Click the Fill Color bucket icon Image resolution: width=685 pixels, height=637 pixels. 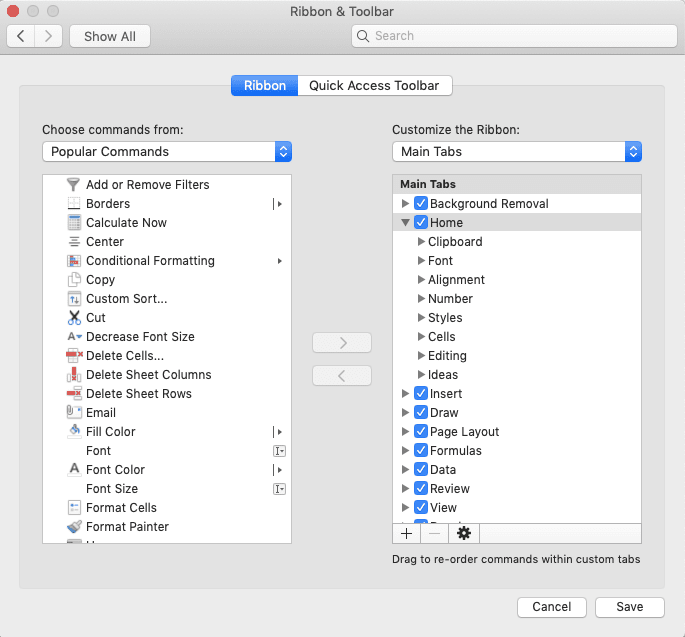(74, 431)
